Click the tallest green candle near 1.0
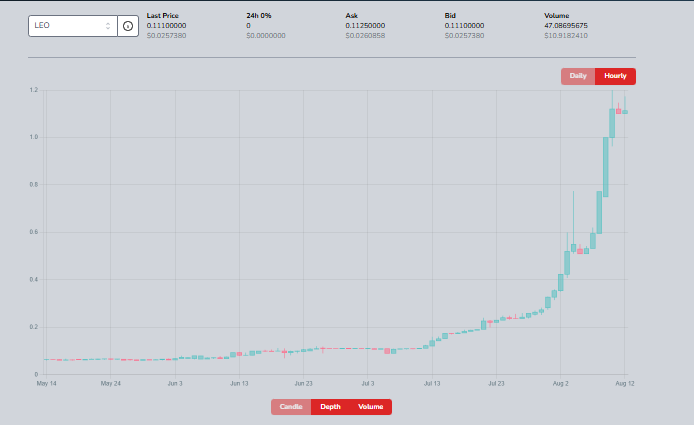This screenshot has width=694, height=425. [605, 167]
